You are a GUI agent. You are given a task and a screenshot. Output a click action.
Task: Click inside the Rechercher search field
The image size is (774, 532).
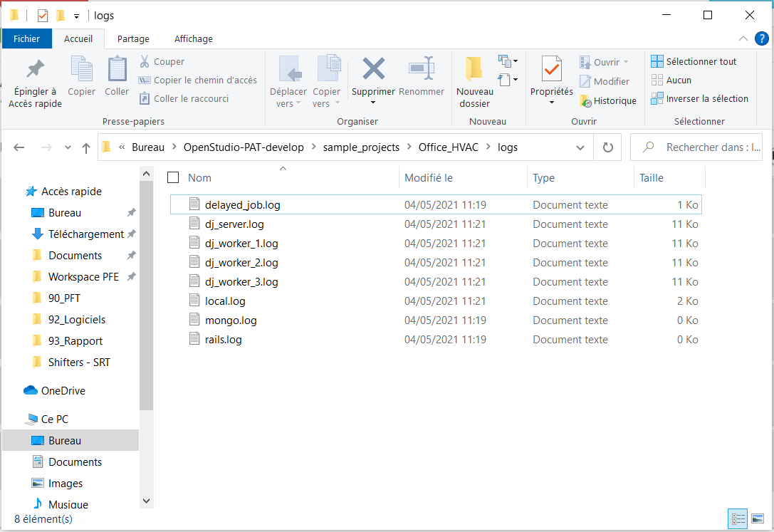(705, 147)
